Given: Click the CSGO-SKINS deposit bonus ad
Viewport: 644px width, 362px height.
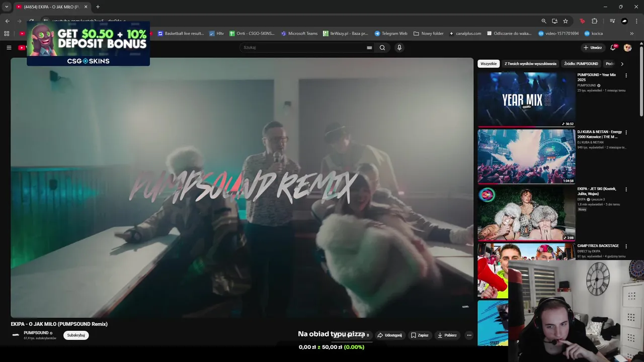Looking at the screenshot, I should pyautogui.click(x=88, y=44).
